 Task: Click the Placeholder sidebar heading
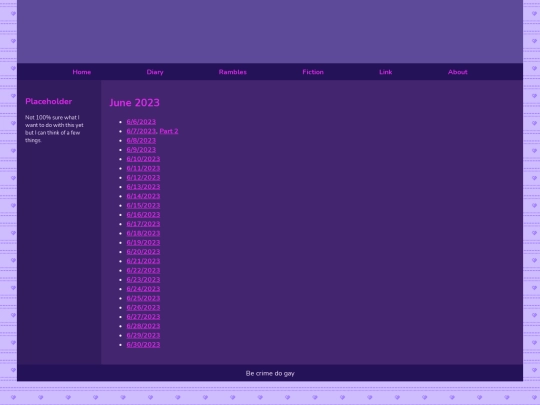(49, 101)
